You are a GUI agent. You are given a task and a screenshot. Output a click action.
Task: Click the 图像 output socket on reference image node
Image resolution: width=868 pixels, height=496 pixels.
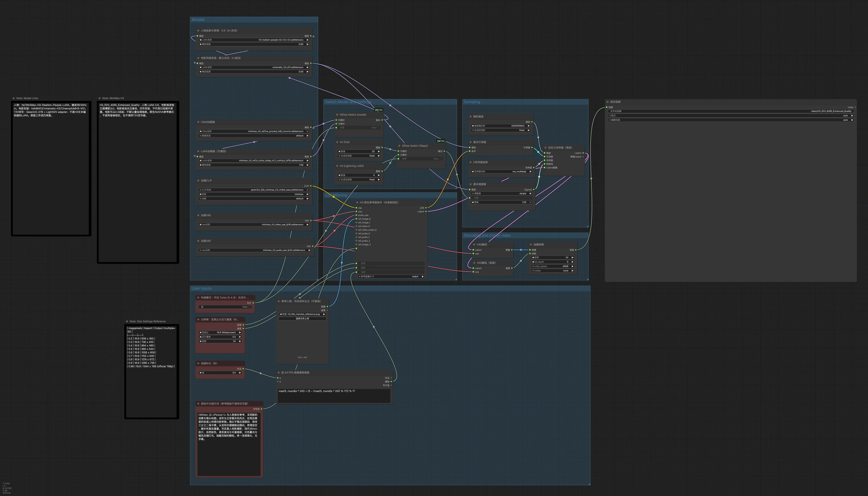click(x=327, y=307)
